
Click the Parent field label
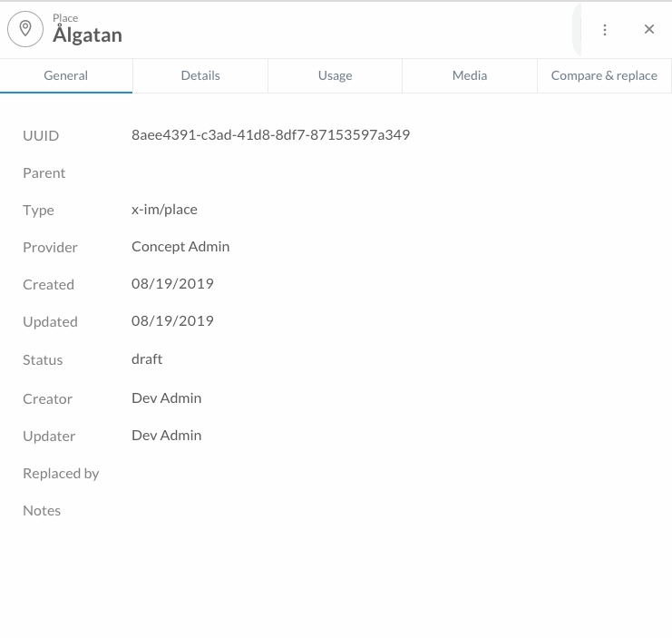[44, 172]
